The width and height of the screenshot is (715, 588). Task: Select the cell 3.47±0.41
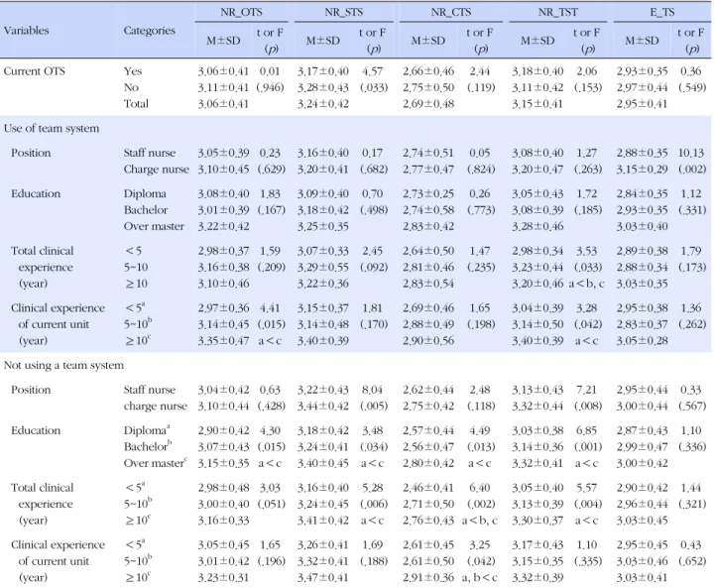[323, 577]
